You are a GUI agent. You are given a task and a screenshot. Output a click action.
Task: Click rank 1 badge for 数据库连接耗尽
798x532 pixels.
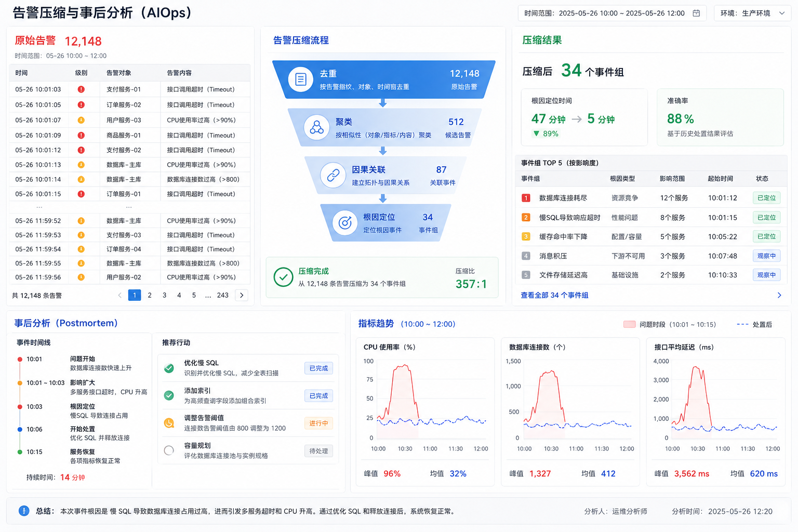coord(526,198)
